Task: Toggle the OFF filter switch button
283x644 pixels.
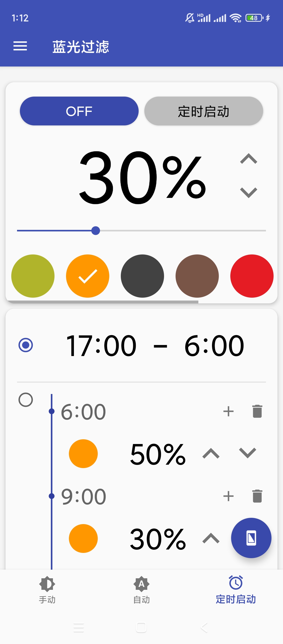Action: click(79, 111)
